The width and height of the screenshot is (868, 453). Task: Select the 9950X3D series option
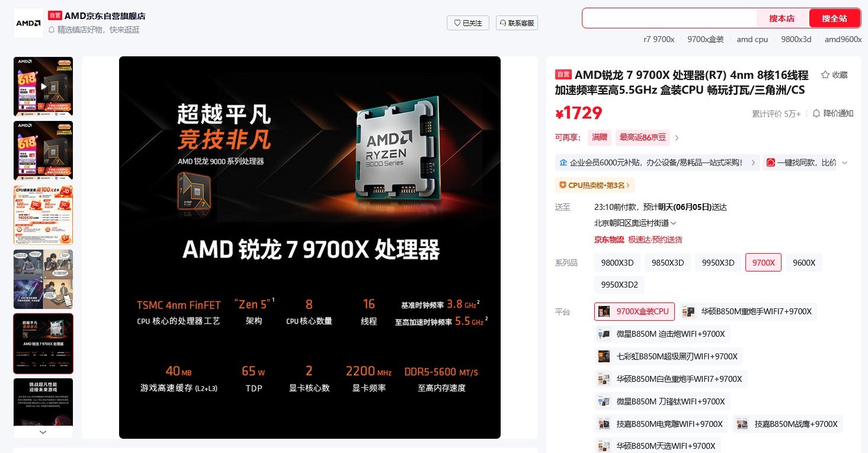click(x=718, y=263)
